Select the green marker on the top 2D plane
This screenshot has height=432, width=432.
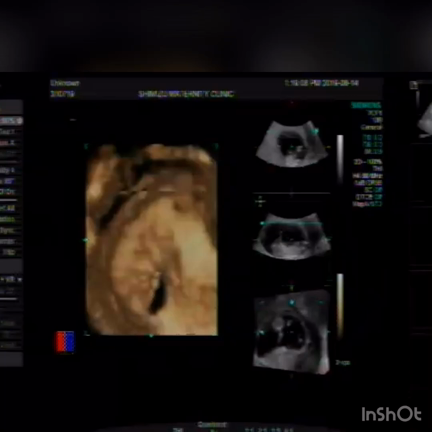[315, 131]
